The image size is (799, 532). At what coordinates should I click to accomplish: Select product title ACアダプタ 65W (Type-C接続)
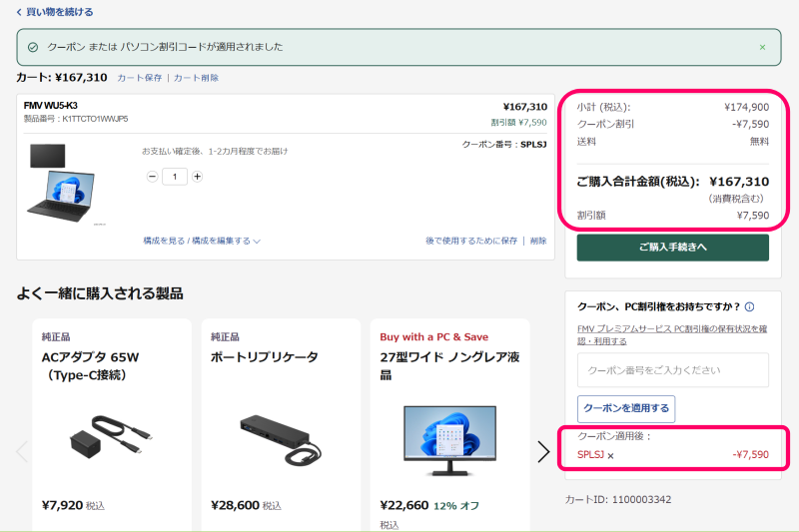tap(90, 366)
